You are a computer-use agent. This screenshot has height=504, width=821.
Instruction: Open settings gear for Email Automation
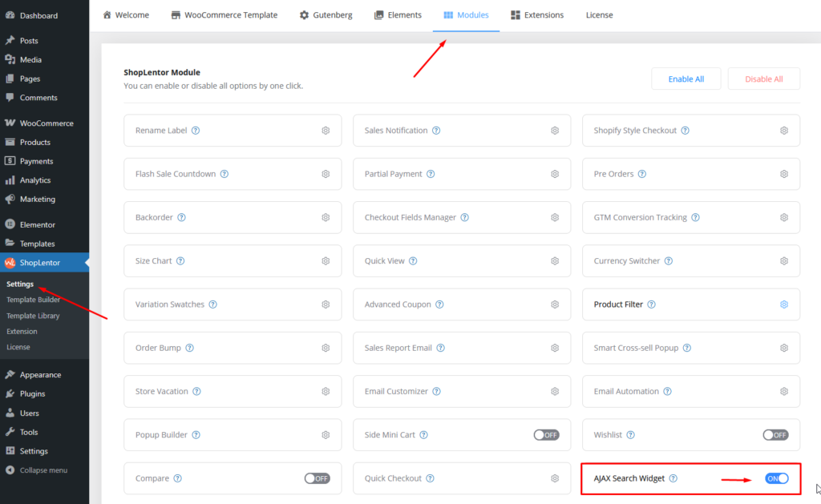point(784,391)
